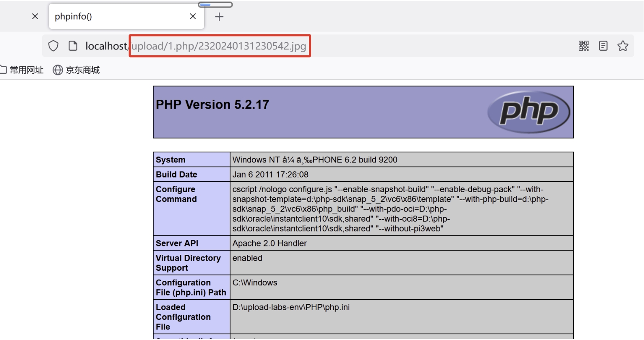The image size is (644, 340).
Task: Select the Build Date label
Action: tap(177, 174)
